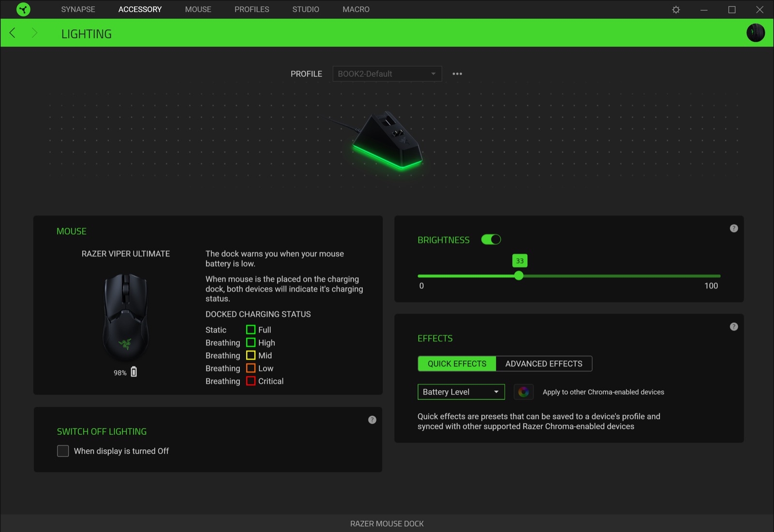
Task: Click the Effects panel help icon
Action: click(x=734, y=327)
